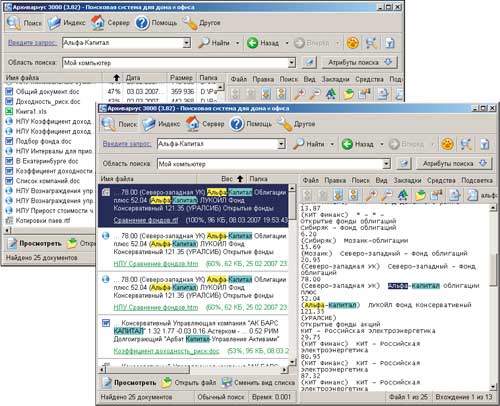
Task: Open the Подсветка menu in preview pane
Action: [477, 180]
